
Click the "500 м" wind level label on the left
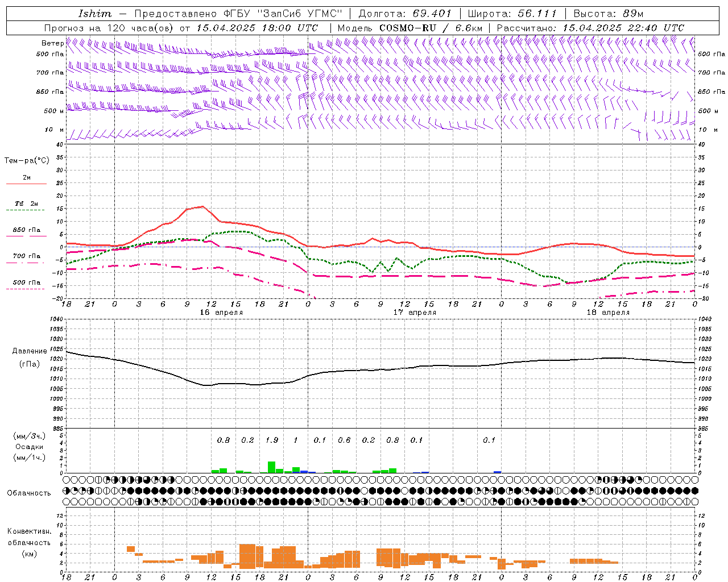click(x=54, y=111)
